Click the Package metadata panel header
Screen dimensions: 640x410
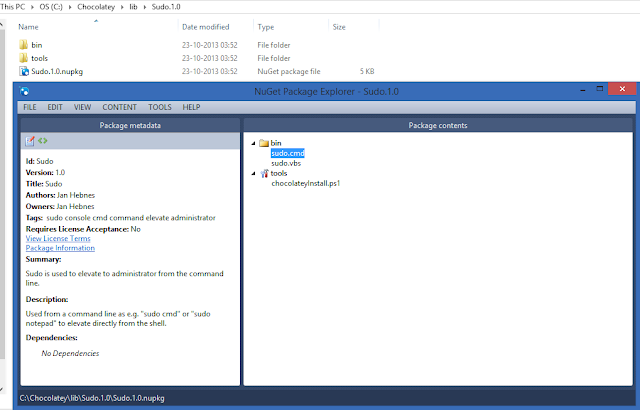click(130, 125)
